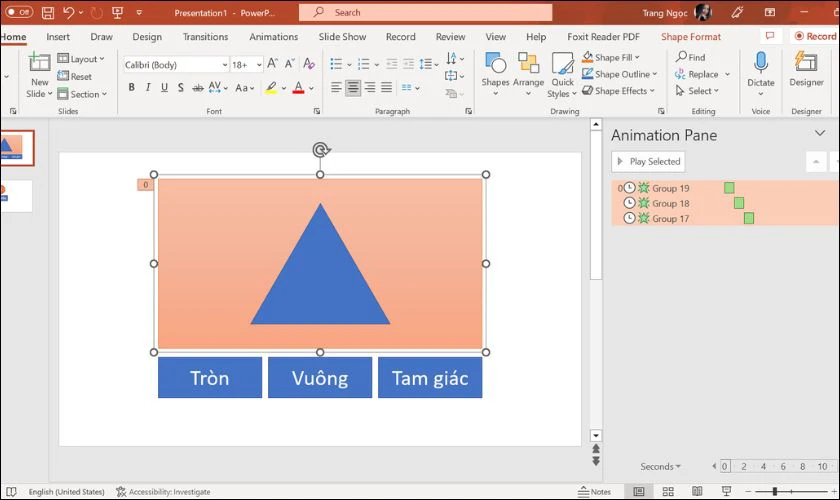
Task: Toggle the AutoSave switch
Action: (x=19, y=12)
